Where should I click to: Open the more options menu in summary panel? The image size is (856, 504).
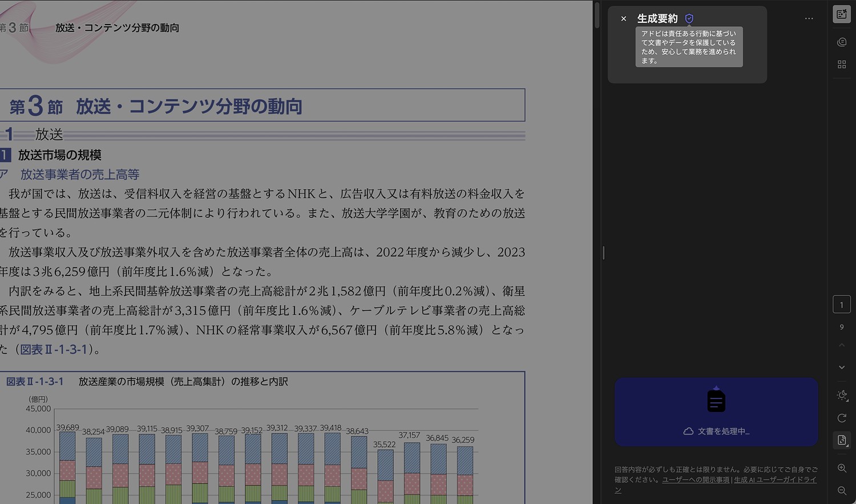[x=809, y=18]
